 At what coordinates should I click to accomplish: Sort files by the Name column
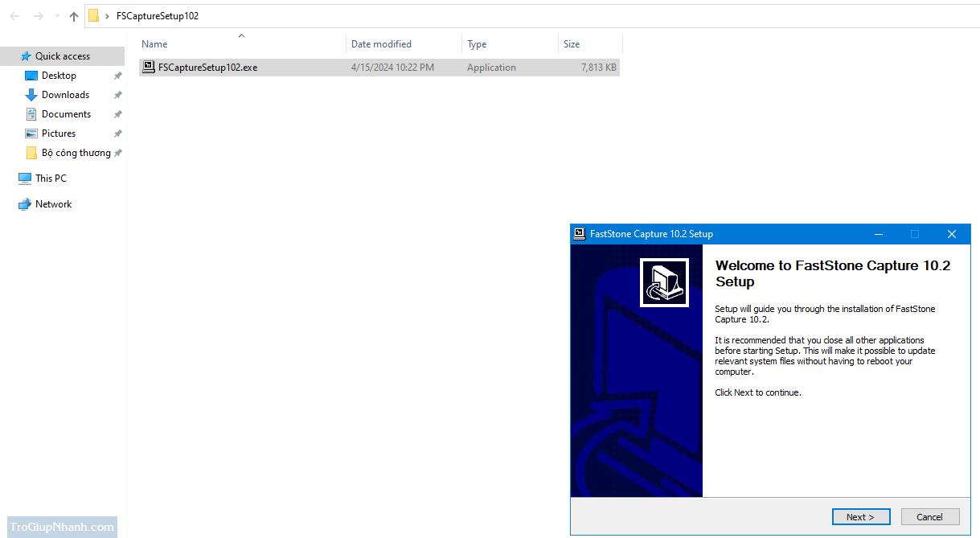154,44
